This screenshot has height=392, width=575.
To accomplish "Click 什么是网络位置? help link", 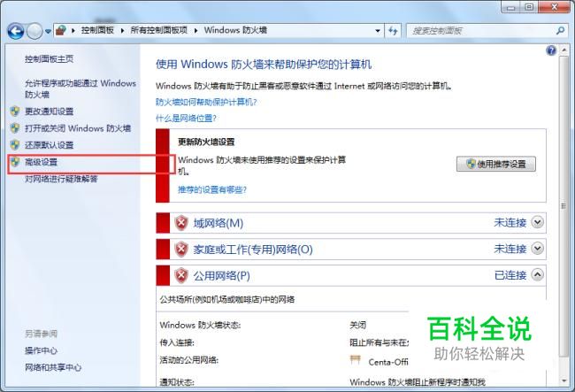I will pos(186,118).
